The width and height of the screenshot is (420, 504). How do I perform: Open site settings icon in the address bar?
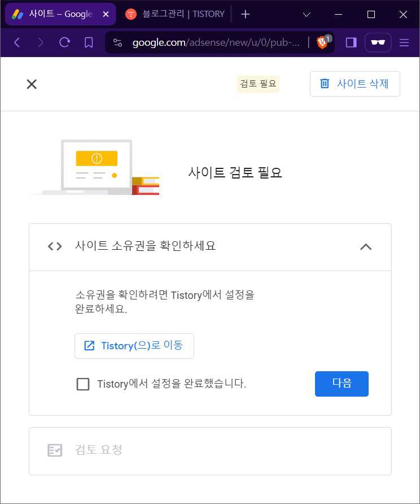pos(117,42)
